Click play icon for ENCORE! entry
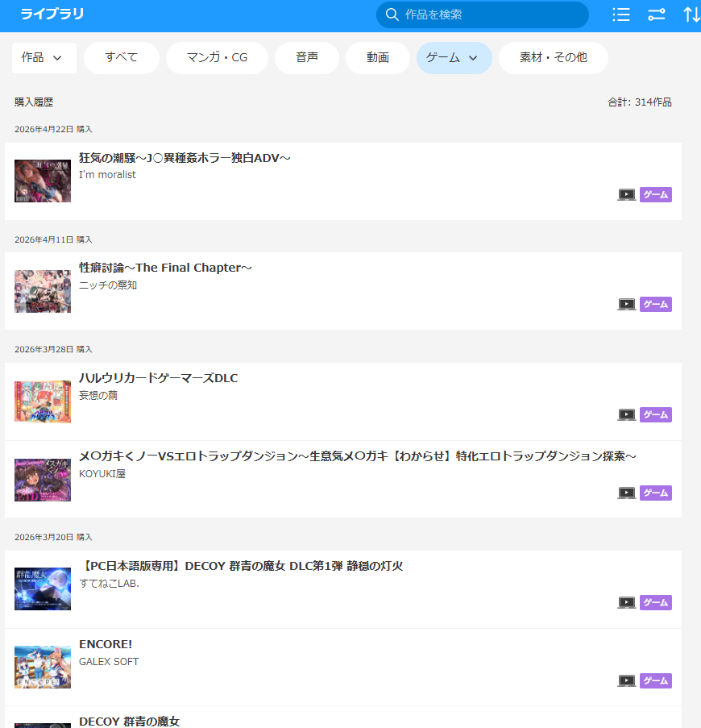The image size is (701, 728). pyautogui.click(x=626, y=680)
